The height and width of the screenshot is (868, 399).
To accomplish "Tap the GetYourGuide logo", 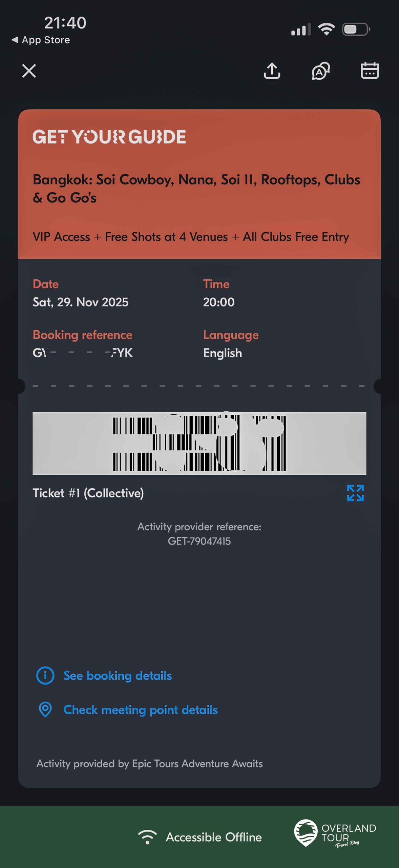I will pyautogui.click(x=109, y=137).
